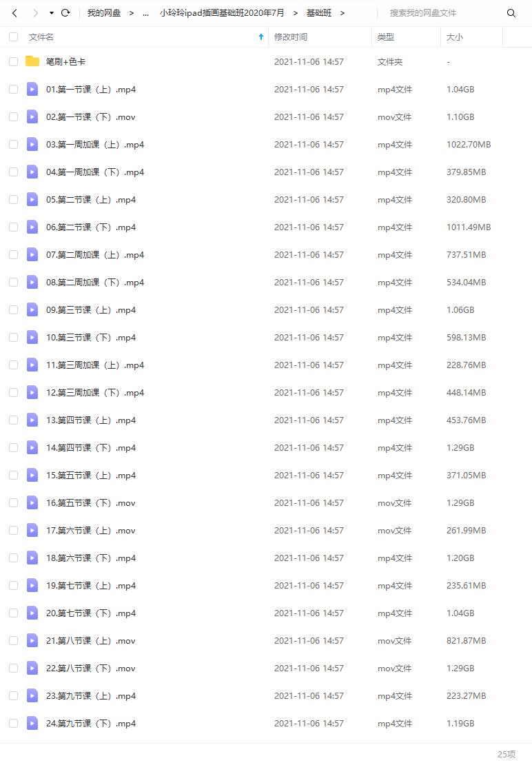Click video icon of 24.第九节课（下）.mp4

point(32,723)
